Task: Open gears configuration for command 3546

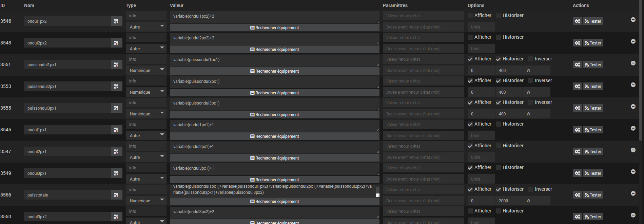Action: click(577, 21)
